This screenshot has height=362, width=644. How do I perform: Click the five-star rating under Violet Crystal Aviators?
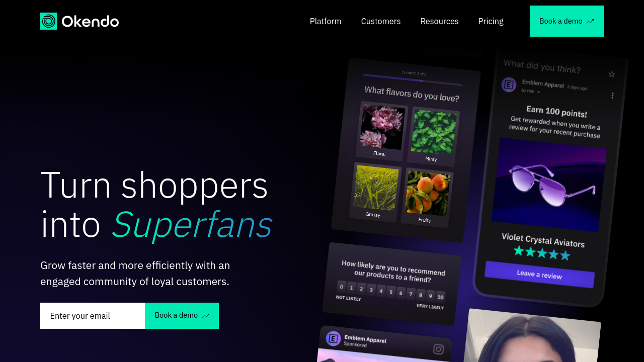pyautogui.click(x=542, y=253)
